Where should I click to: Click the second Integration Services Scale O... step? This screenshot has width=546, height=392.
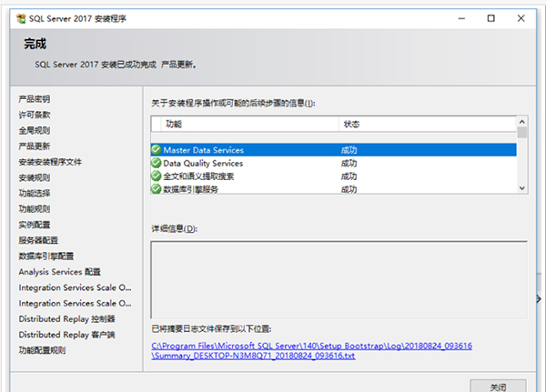76,303
